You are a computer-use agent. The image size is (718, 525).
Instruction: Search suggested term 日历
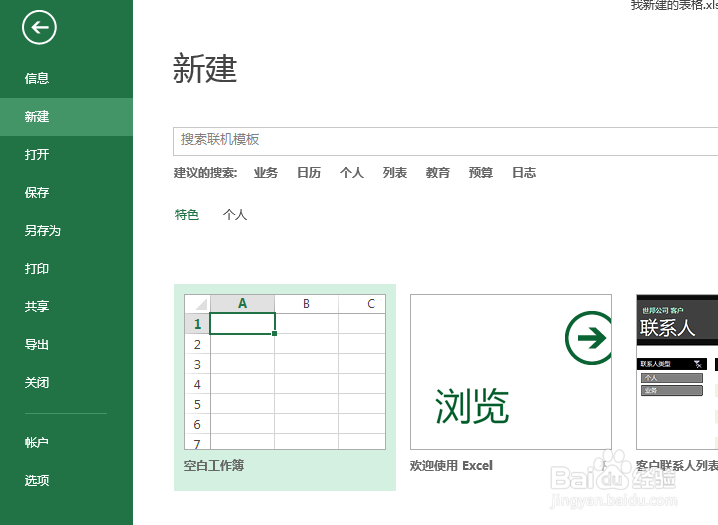click(x=309, y=173)
